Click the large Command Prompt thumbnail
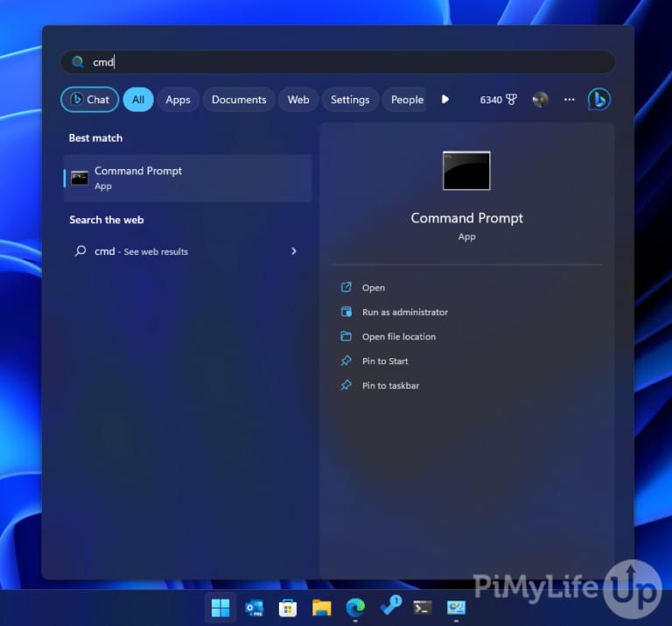 (466, 171)
